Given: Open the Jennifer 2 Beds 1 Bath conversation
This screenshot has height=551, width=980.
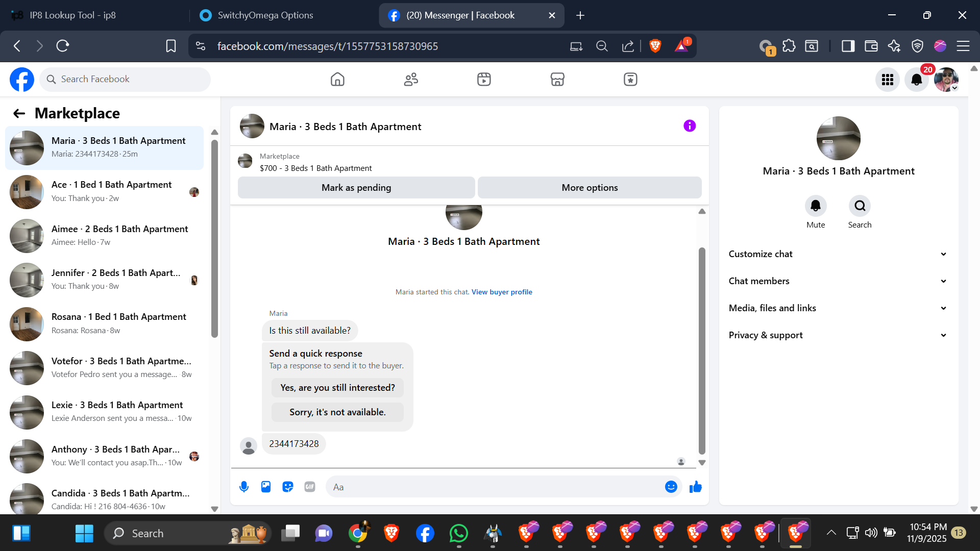Looking at the screenshot, I should [x=104, y=280].
